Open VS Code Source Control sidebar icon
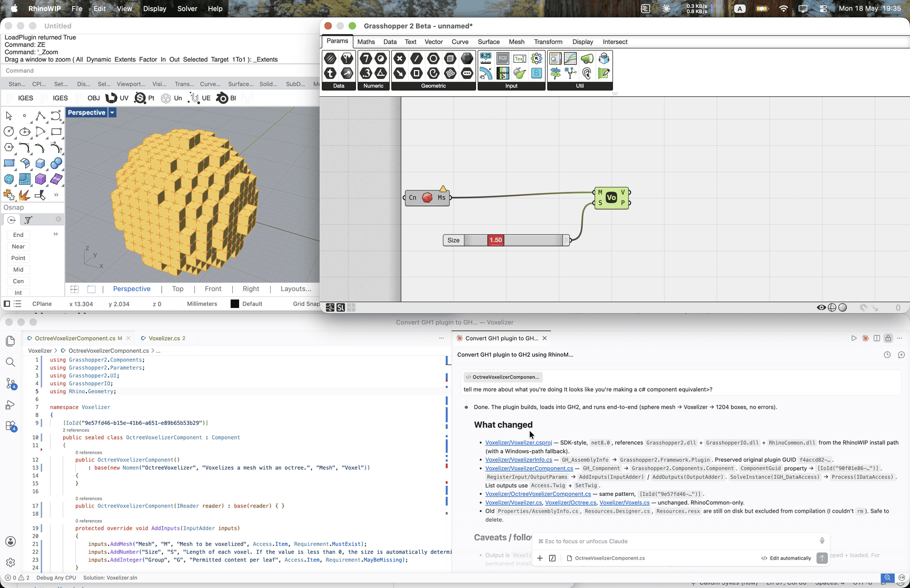 [11, 383]
